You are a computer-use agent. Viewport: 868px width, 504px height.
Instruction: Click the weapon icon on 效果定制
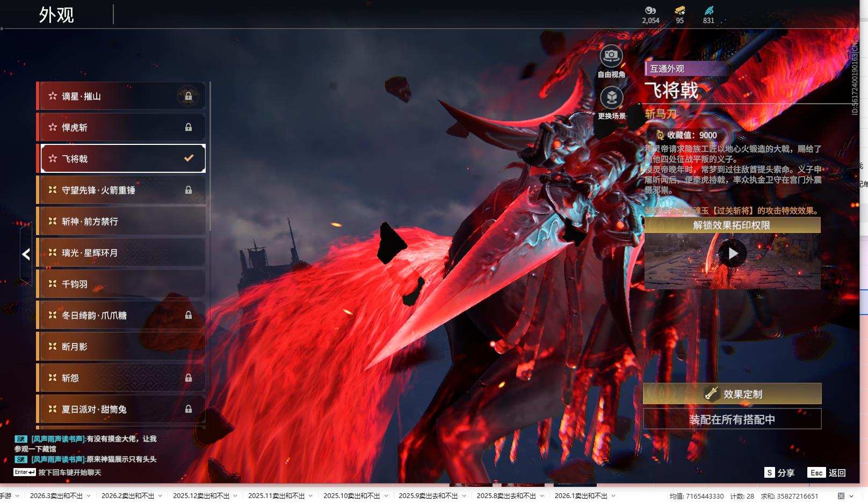pyautogui.click(x=712, y=393)
